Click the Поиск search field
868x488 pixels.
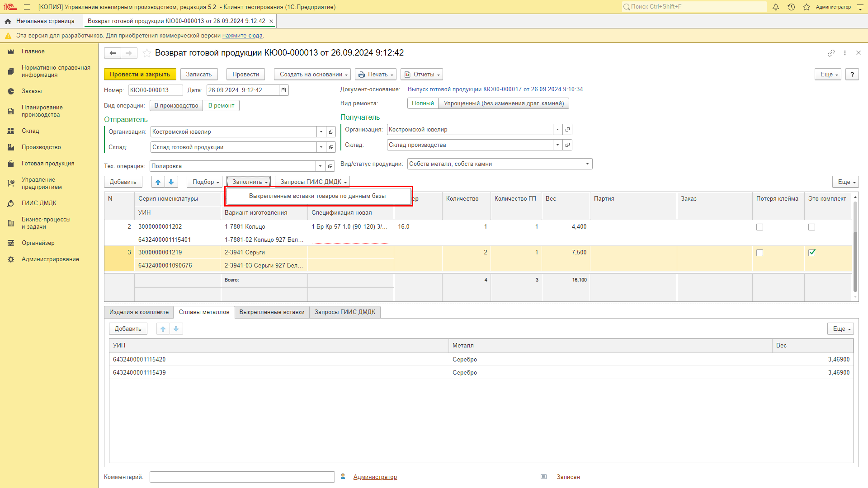694,7
